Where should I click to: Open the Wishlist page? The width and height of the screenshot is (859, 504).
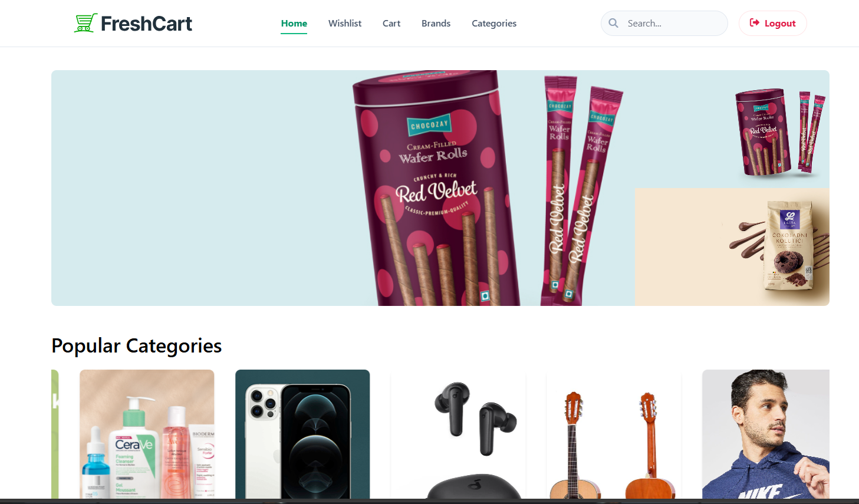pos(345,24)
